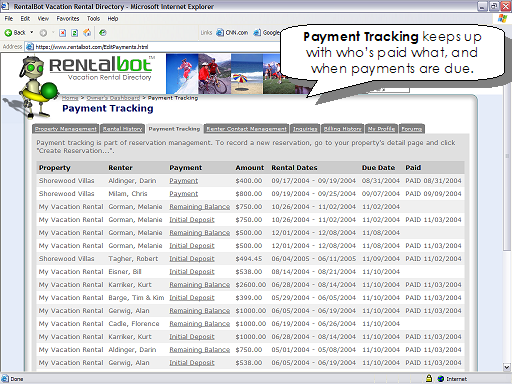The width and height of the screenshot is (512, 384).
Task: Click the padlock security icon in status bar
Action: point(429,378)
